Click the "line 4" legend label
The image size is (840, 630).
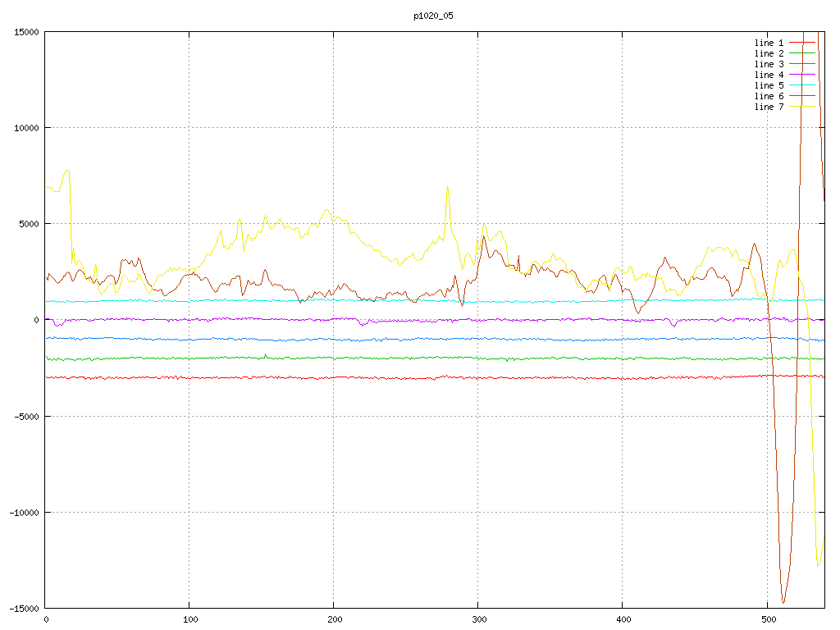click(769, 75)
